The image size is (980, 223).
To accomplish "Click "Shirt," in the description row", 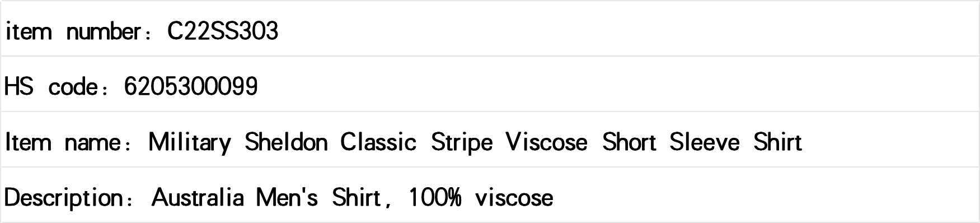I will click(360, 198).
